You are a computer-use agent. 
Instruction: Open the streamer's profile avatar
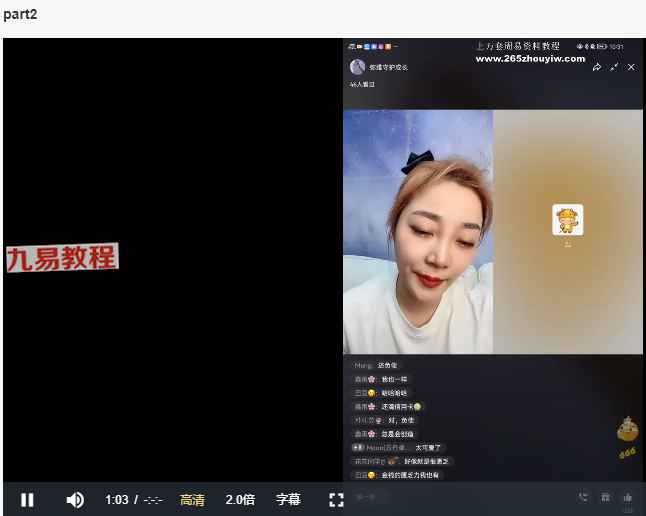click(357, 67)
